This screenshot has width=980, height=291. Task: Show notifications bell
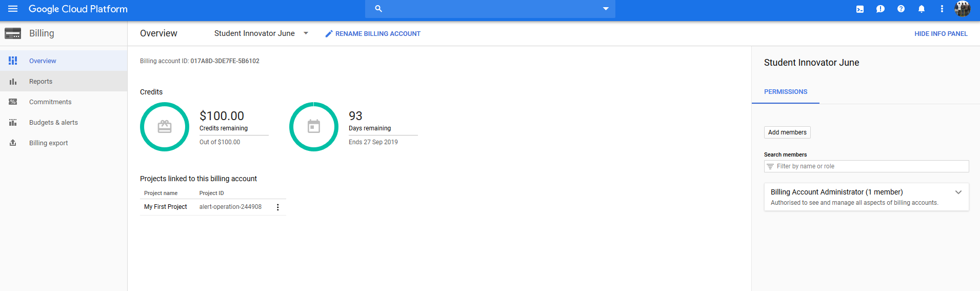click(922, 9)
